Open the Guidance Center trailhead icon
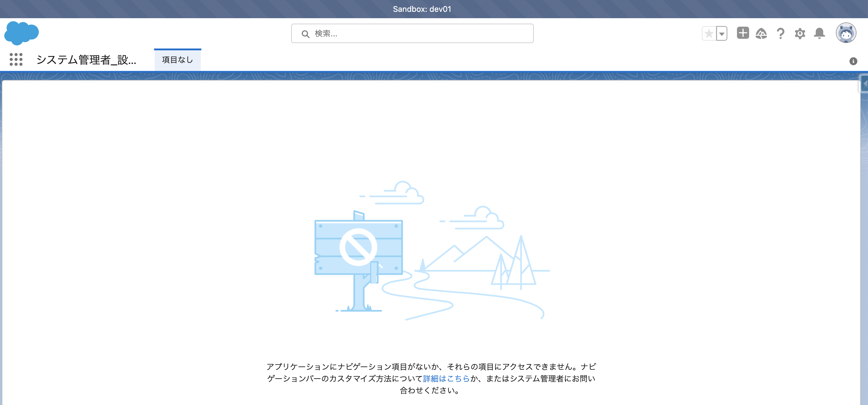Screen dimensions: 868x405 pos(762,33)
